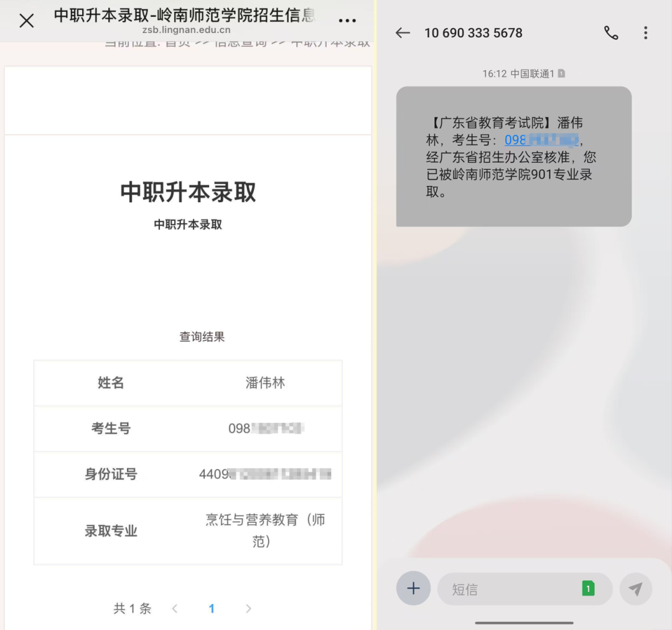Tap the send arrow button for the SMS
The height and width of the screenshot is (630, 672).
pyautogui.click(x=635, y=589)
